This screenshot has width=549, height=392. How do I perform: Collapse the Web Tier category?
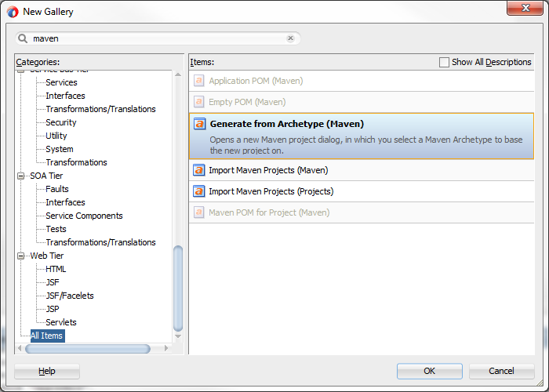tap(22, 256)
